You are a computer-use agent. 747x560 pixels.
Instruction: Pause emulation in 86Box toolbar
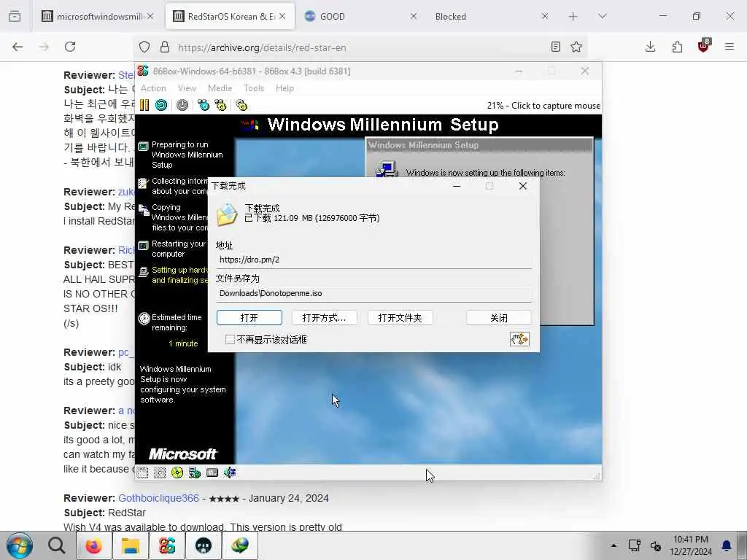144,105
